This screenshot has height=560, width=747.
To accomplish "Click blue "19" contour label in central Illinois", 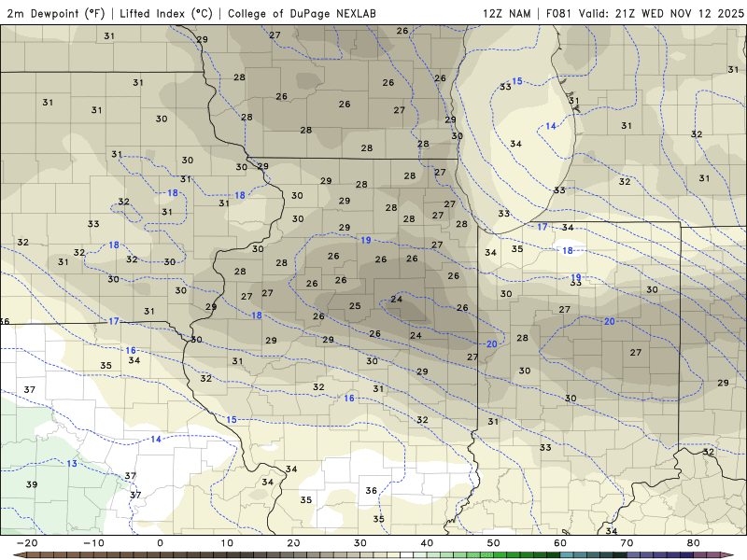I will coord(365,240).
